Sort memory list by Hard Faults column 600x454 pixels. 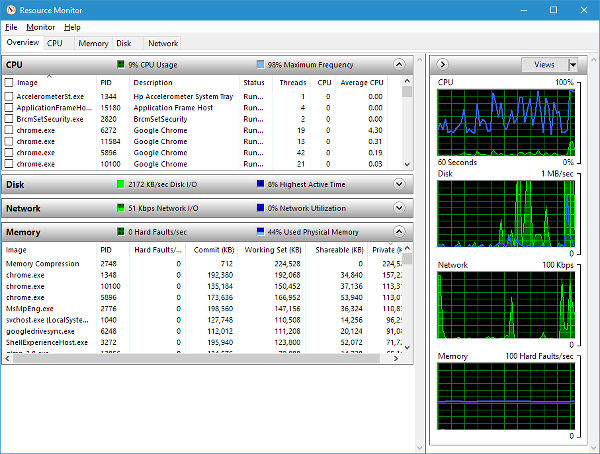pyautogui.click(x=158, y=250)
